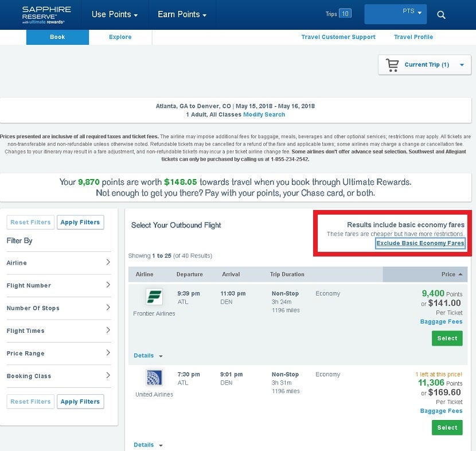
Task: Click the United Airlines logo
Action: [x=154, y=378]
